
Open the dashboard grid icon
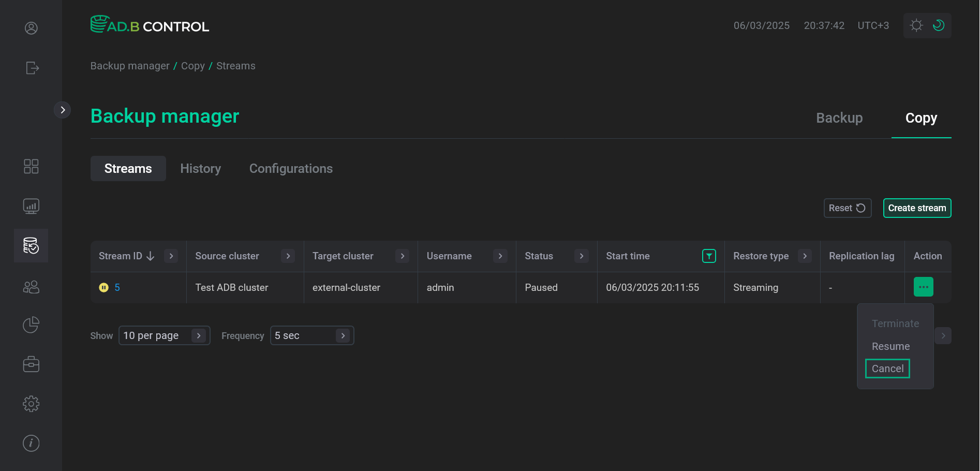point(31,166)
